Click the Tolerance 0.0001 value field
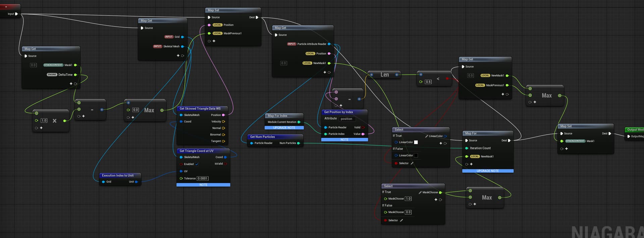 (x=202, y=178)
